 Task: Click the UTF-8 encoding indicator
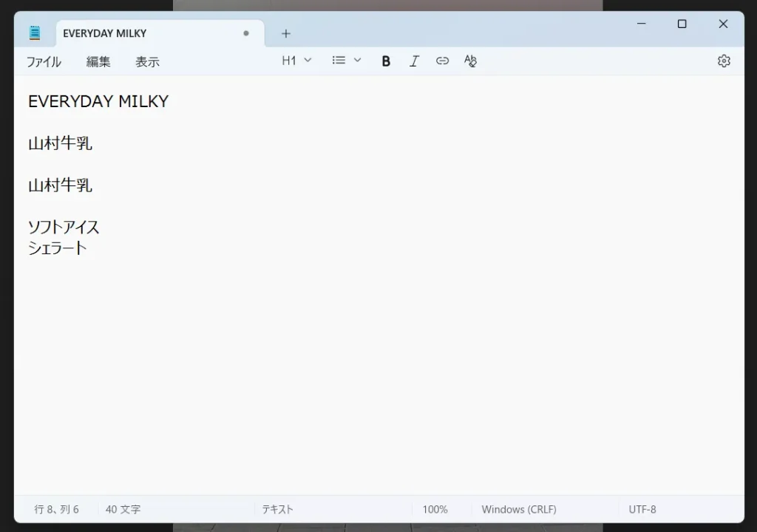click(x=642, y=509)
